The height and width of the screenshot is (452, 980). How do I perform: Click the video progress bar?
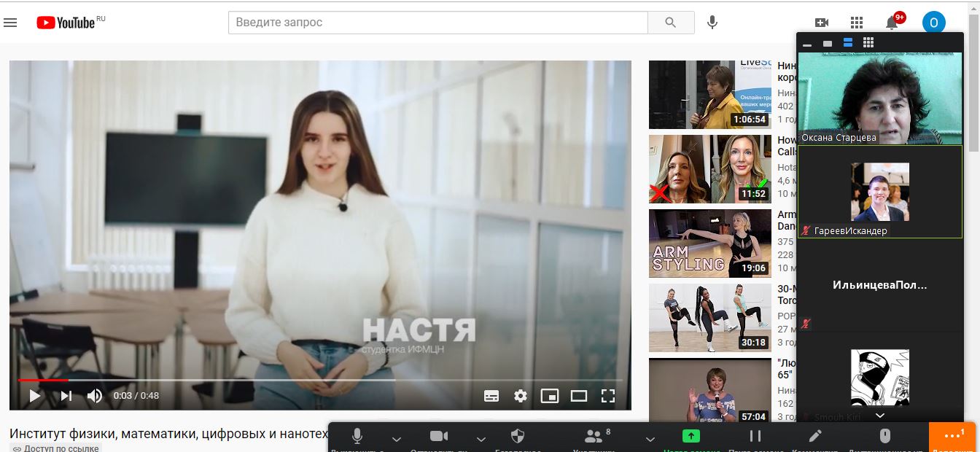coord(321,380)
